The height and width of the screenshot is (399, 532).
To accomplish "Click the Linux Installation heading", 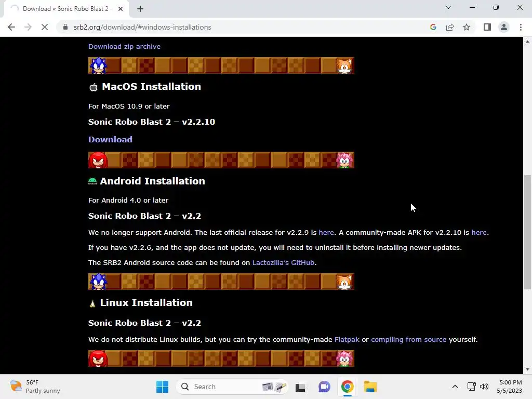I will [146, 303].
